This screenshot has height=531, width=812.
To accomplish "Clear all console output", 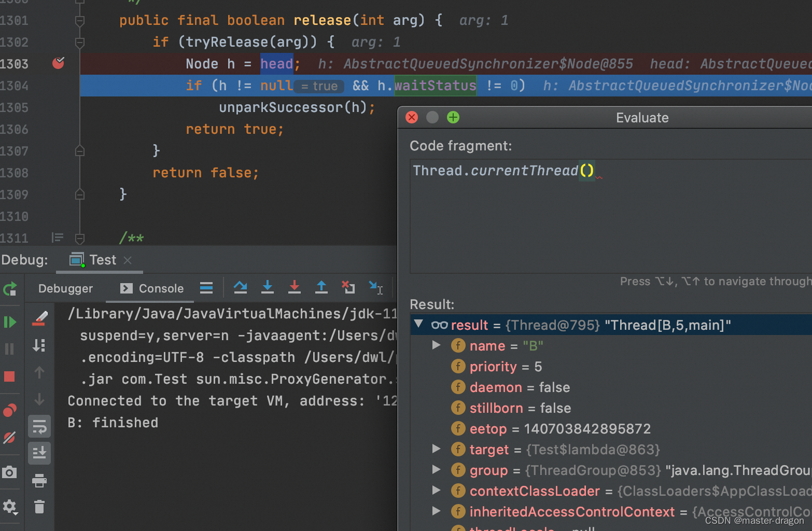I will pyautogui.click(x=39, y=318).
